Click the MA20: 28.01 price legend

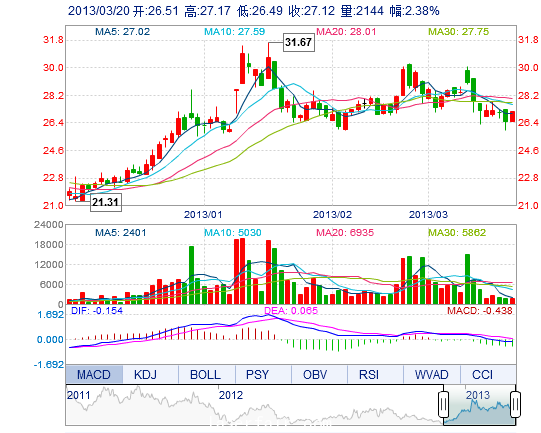tap(346, 32)
